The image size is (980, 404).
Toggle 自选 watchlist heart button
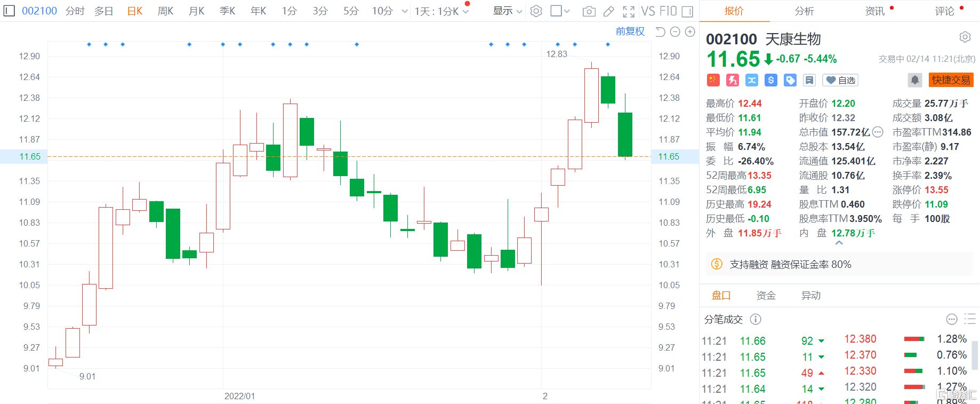(840, 80)
